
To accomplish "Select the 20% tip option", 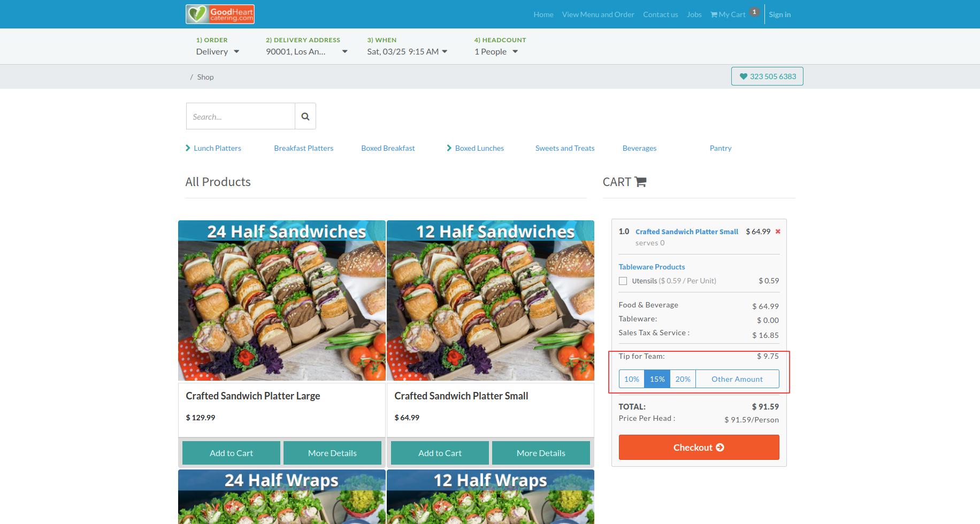I will [683, 379].
